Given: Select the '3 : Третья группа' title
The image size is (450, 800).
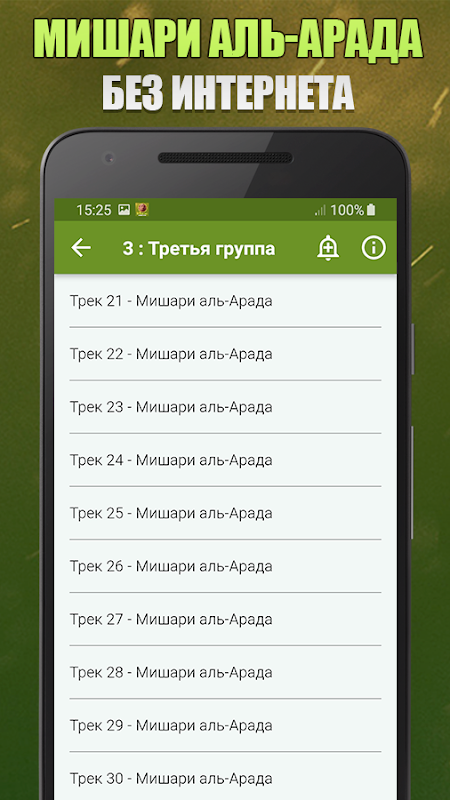Looking at the screenshot, I should [198, 248].
